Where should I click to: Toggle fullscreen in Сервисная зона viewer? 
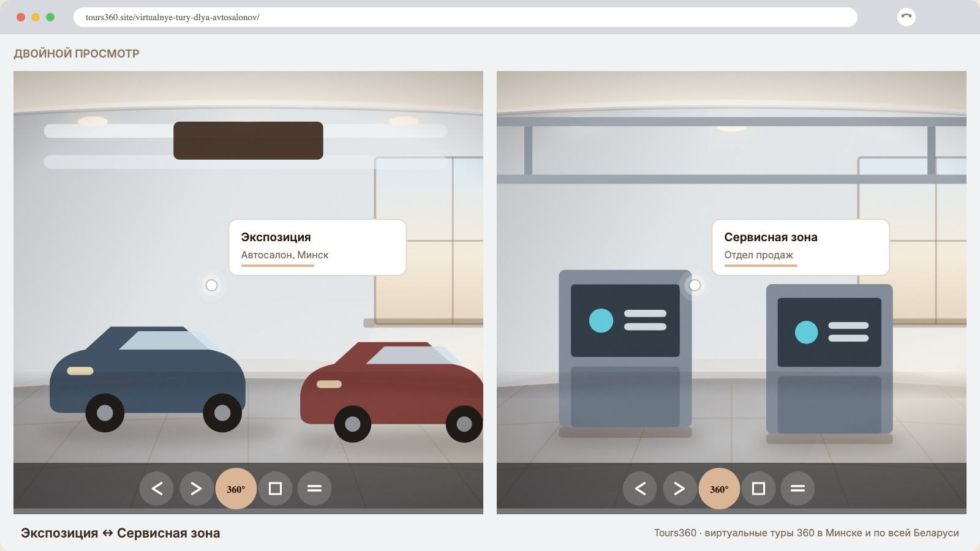759,489
